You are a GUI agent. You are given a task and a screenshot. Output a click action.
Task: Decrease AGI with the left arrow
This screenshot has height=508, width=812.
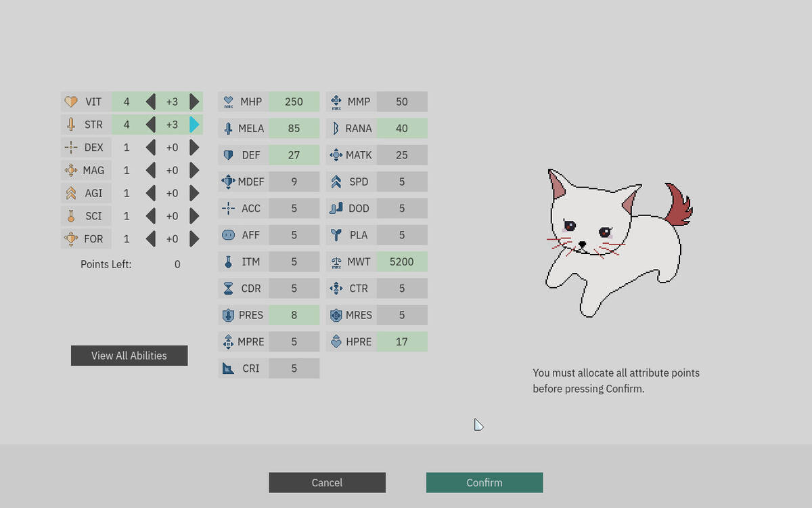[x=150, y=193]
